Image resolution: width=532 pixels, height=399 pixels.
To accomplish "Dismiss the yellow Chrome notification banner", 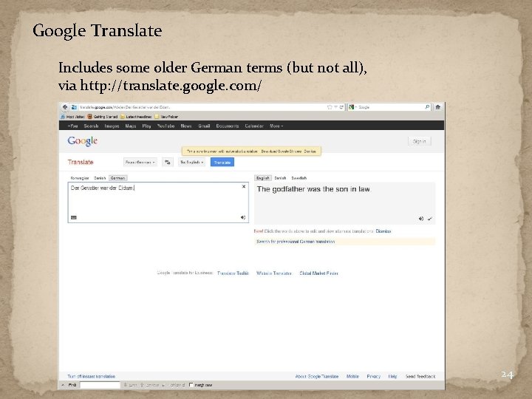I will (310, 151).
